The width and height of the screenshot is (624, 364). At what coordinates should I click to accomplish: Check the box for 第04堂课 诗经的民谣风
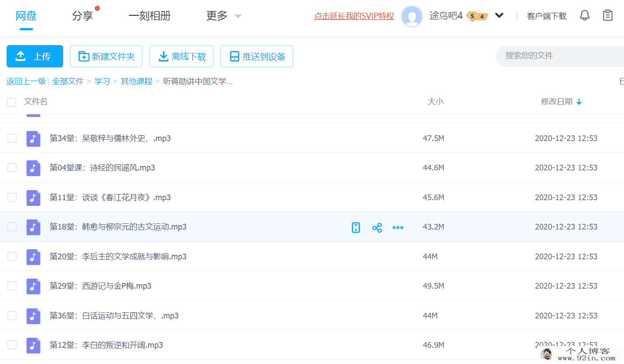point(12,168)
